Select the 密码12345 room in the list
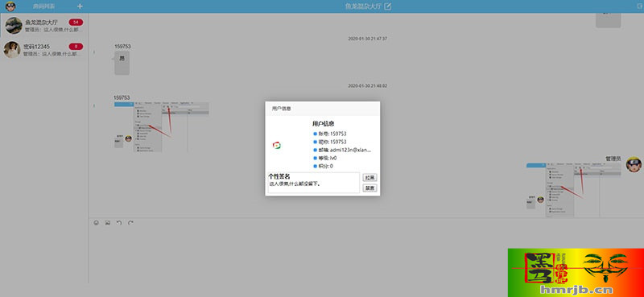This screenshot has height=297, width=644. click(44, 50)
